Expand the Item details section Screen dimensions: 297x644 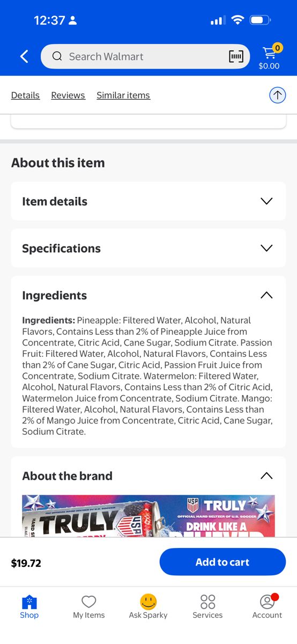tap(148, 201)
